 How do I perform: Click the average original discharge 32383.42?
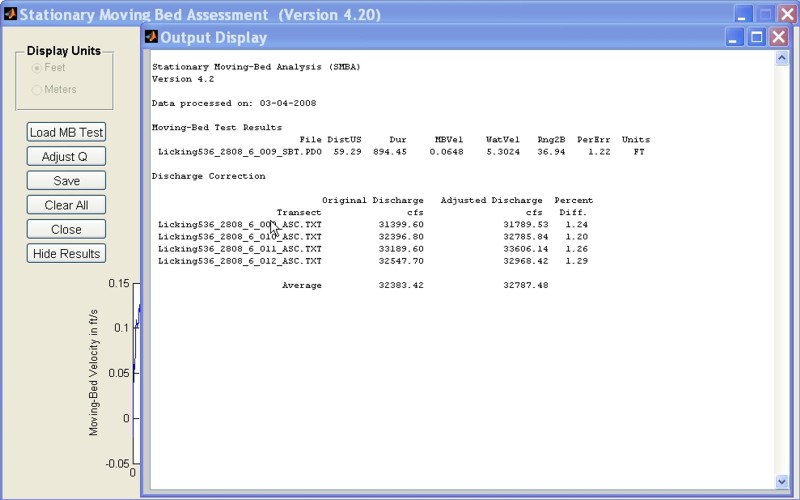point(401,285)
